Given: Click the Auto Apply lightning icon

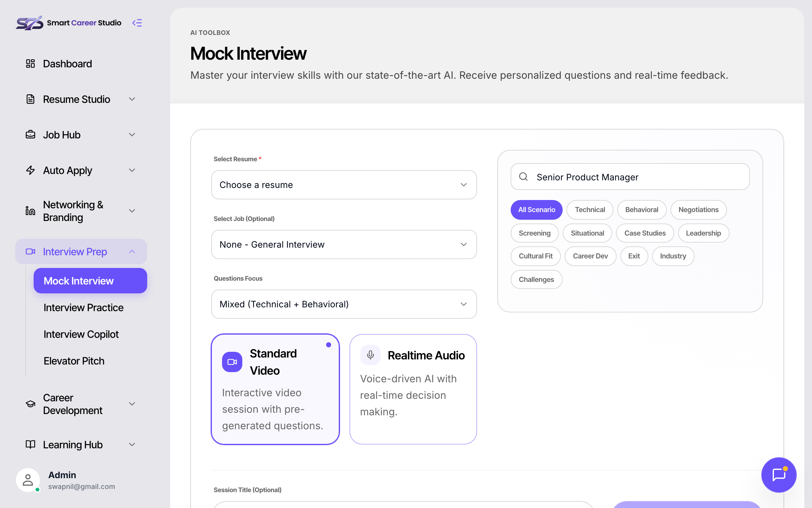Looking at the screenshot, I should click(x=30, y=170).
